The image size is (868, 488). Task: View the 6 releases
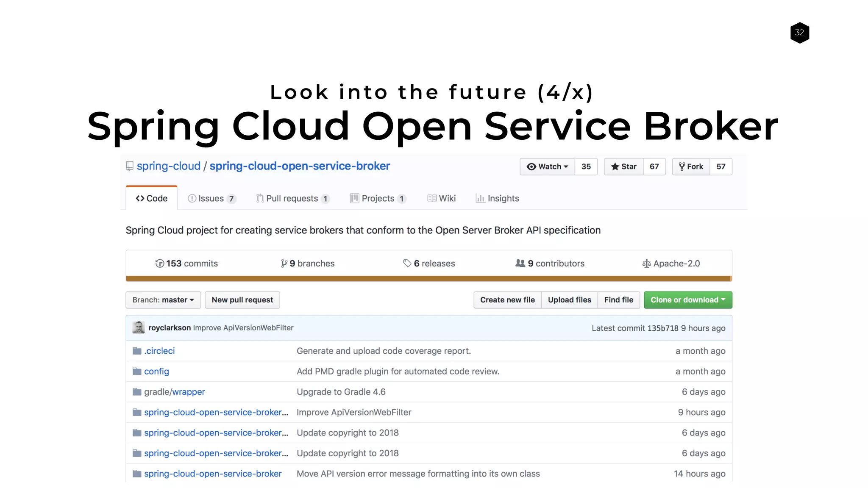[434, 263]
